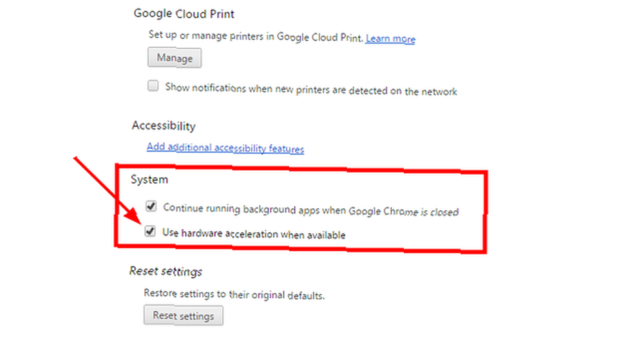
Task: Click 'Restore settings to their original defaults' text
Action: pos(234,294)
